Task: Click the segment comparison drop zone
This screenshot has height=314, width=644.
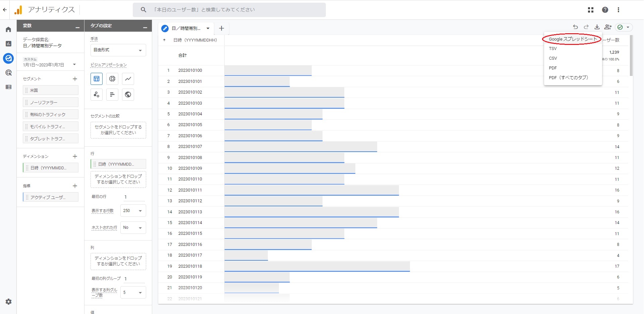Action: pyautogui.click(x=118, y=130)
